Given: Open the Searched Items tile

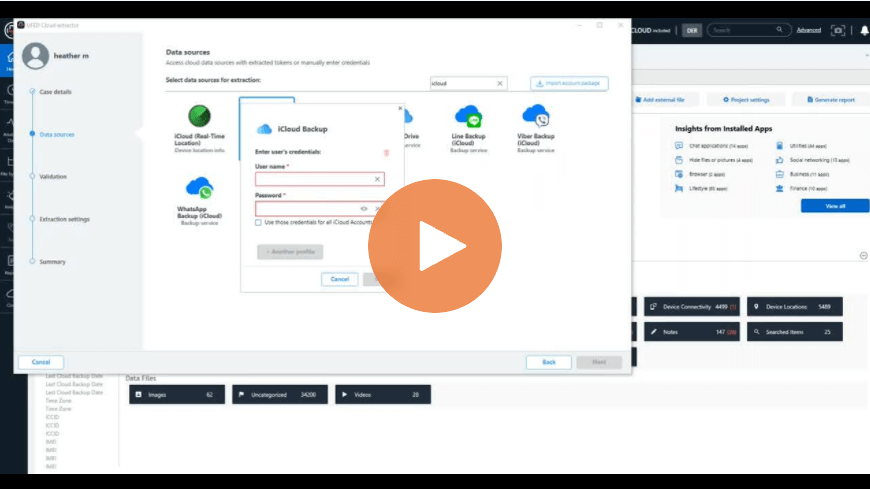Looking at the screenshot, I should pos(795,332).
